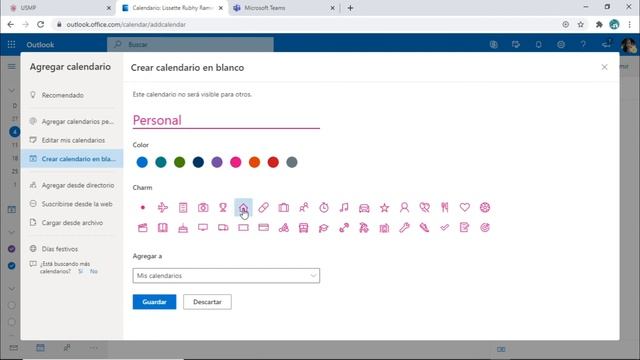Select the single heart charm
Viewport: 640px width, 360px height.
(464, 207)
